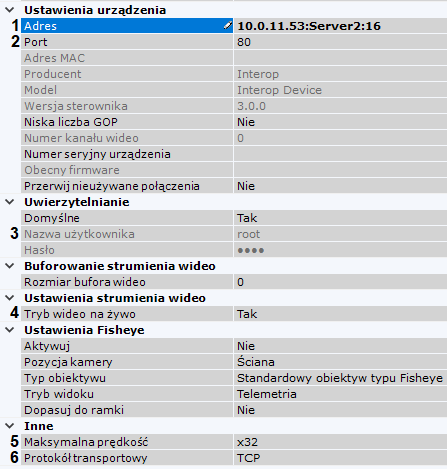Collapse the Ustawienia strumienia wideo section
Image resolution: width=447 pixels, height=469 pixels.
click(10, 298)
